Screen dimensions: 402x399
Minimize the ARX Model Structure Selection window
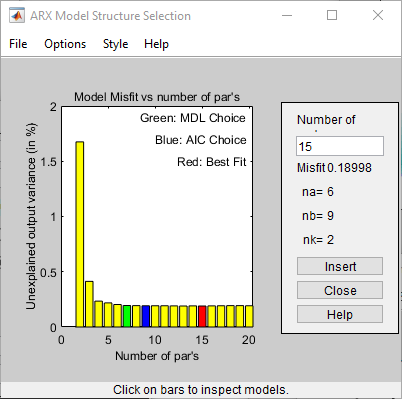pos(287,15)
